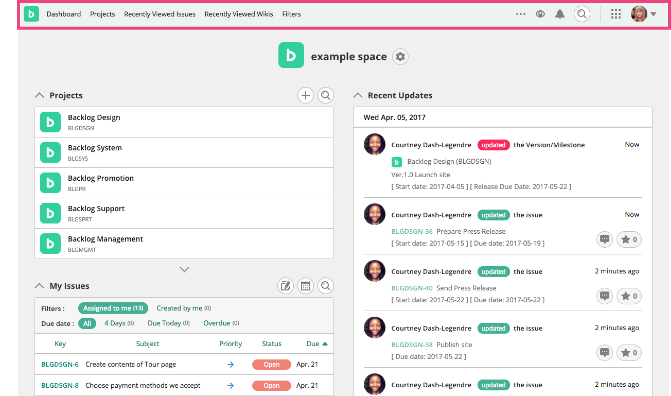The height and width of the screenshot is (396, 671).
Task: Open the notifications bell
Action: click(560, 14)
